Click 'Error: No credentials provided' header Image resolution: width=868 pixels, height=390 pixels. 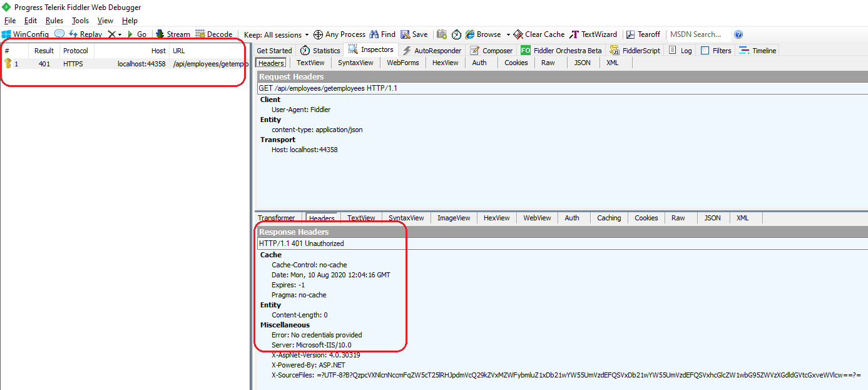[x=317, y=335]
